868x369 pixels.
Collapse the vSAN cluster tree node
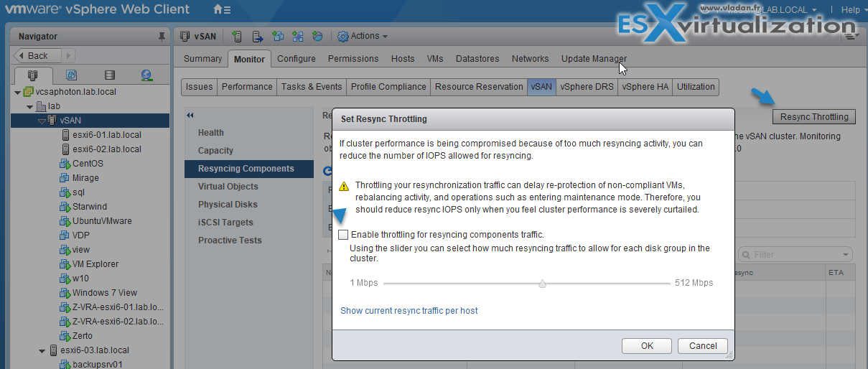click(x=42, y=121)
